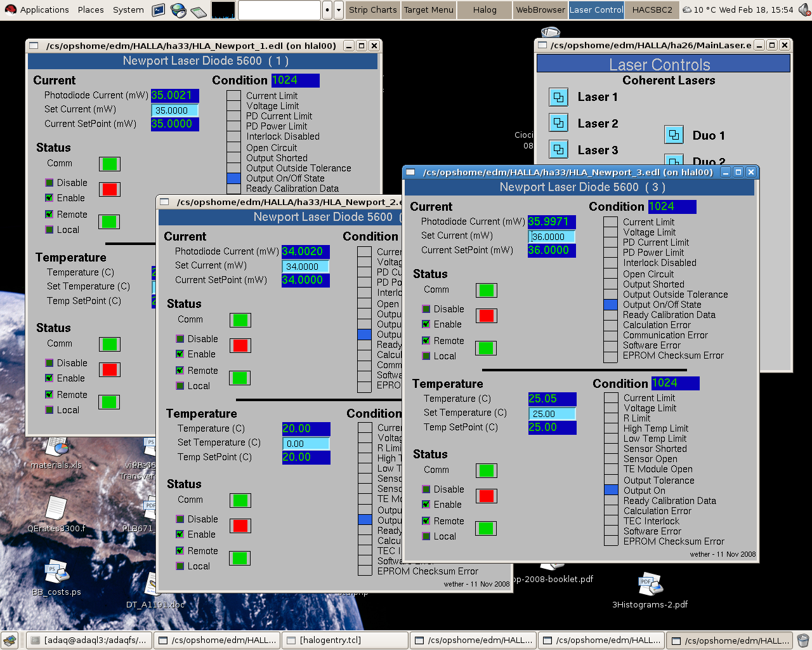Click red Disable indicator in Newport 3 Current status

click(x=487, y=316)
